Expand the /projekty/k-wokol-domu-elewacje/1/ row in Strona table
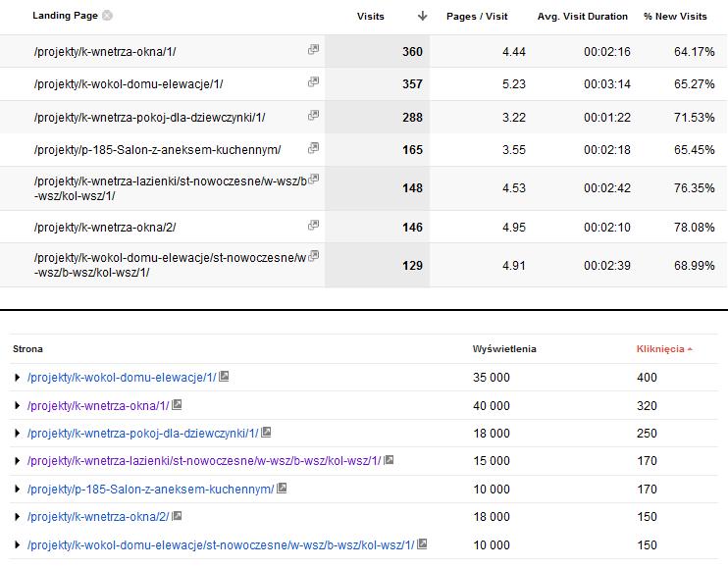Screen dimensions: 728x568 [18, 378]
